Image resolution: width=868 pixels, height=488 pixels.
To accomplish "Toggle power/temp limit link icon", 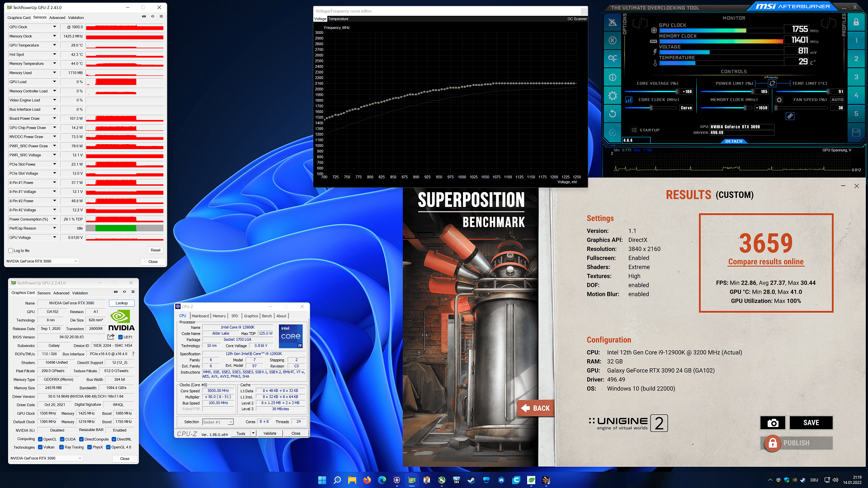I will 772,83.
